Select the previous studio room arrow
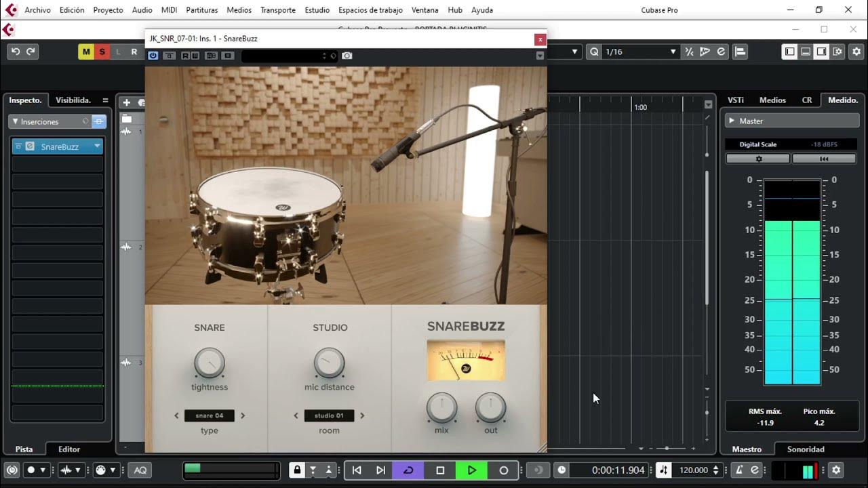Viewport: 868px width, 488px height. (x=296, y=415)
